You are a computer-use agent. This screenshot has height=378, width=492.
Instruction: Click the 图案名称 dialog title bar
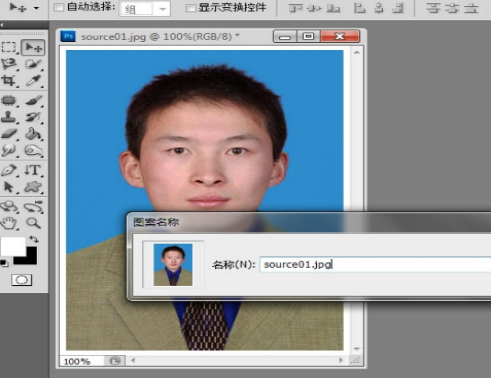click(x=309, y=222)
